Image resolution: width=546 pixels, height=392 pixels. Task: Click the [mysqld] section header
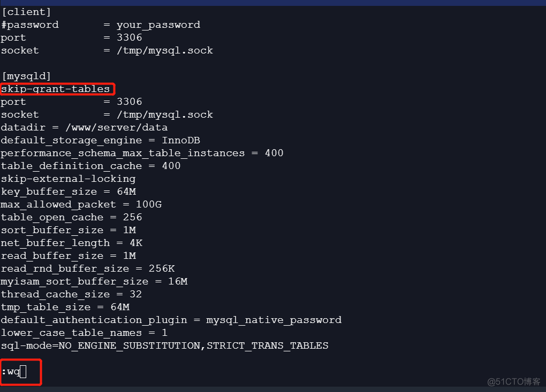pos(26,76)
